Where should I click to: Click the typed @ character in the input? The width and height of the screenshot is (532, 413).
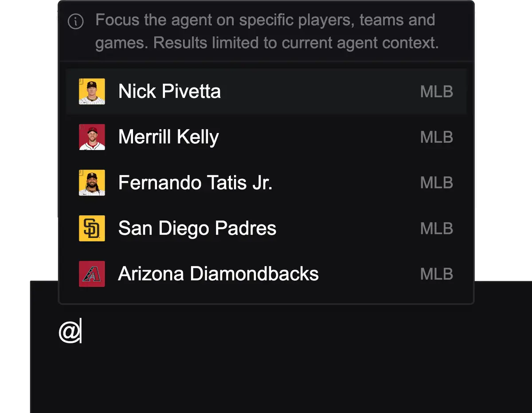(69, 332)
